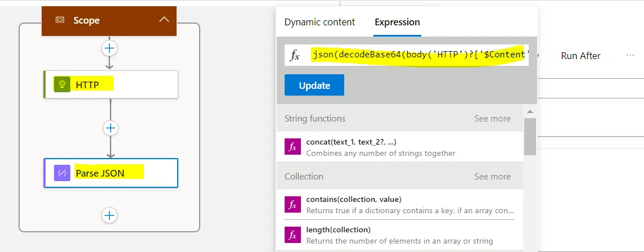
Task: Add a step above the HTTP action
Action: pyautogui.click(x=110, y=48)
